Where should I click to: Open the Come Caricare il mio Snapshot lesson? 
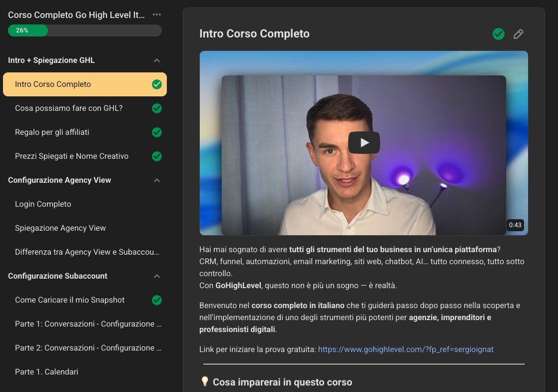pos(85,300)
